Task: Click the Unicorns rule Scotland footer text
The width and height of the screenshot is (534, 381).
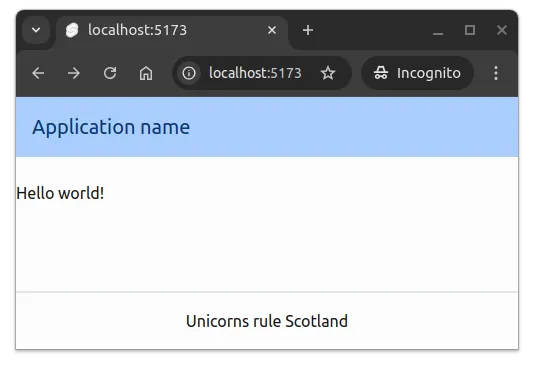Action: click(x=267, y=321)
